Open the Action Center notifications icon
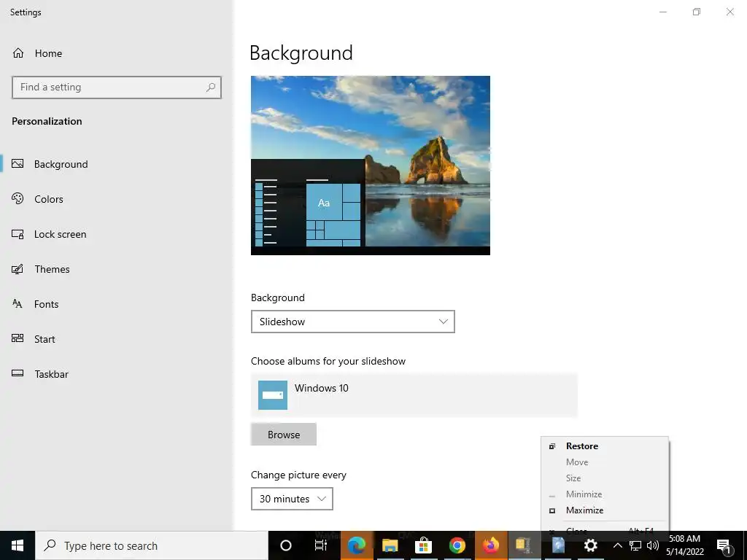The width and height of the screenshot is (747, 560). (x=724, y=545)
